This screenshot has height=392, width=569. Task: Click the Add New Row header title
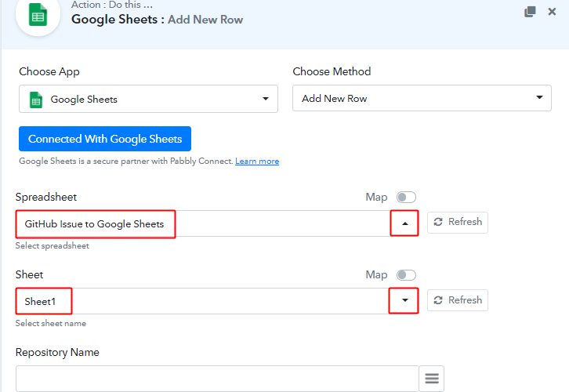pyautogui.click(x=205, y=20)
